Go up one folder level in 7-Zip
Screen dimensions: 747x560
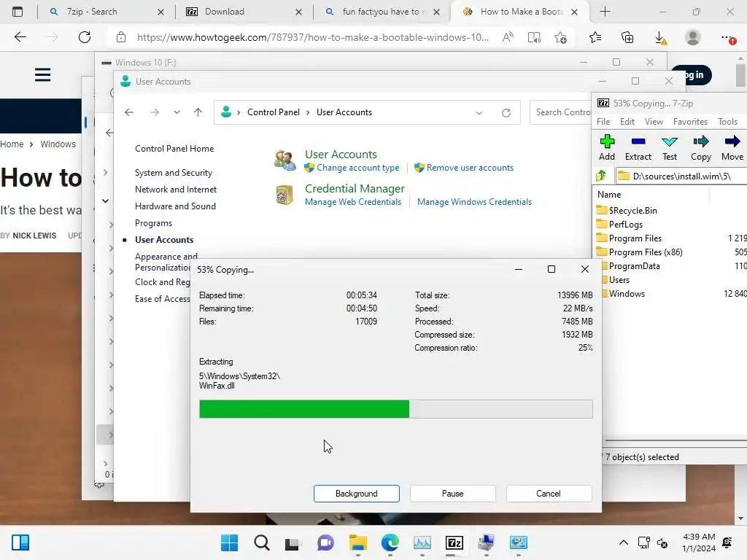coord(601,176)
